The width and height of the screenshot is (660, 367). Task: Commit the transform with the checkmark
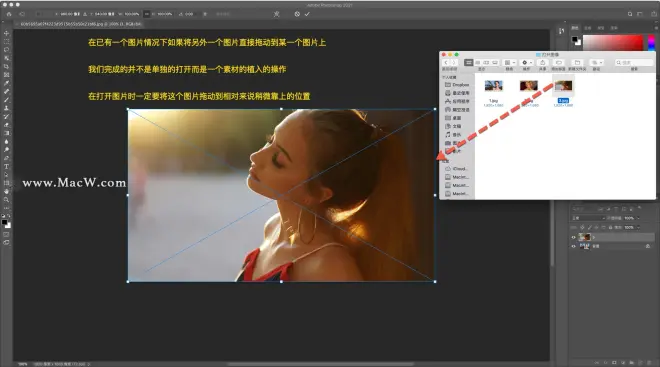tap(307, 14)
